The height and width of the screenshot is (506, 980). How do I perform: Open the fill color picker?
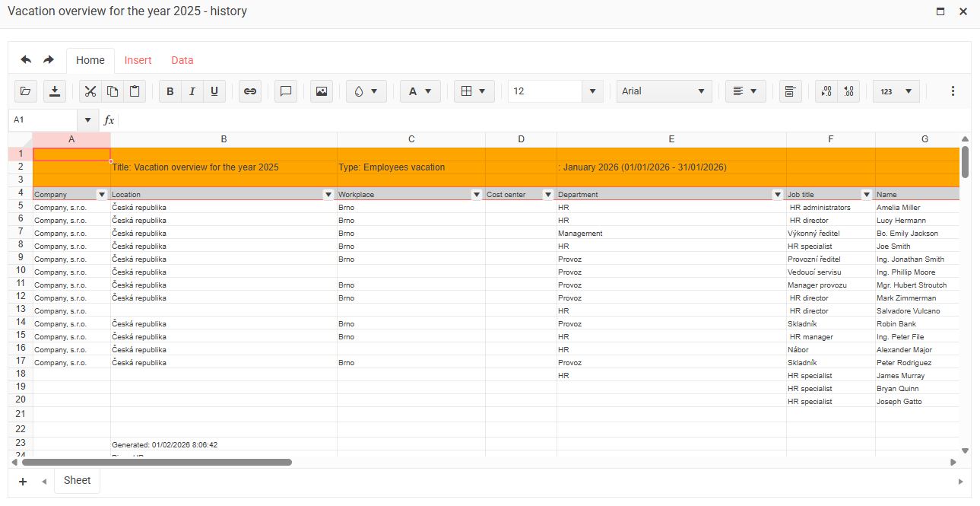[366, 91]
